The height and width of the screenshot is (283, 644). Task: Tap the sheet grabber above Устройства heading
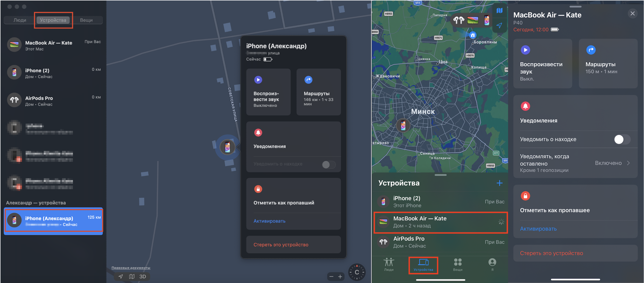pos(440,175)
